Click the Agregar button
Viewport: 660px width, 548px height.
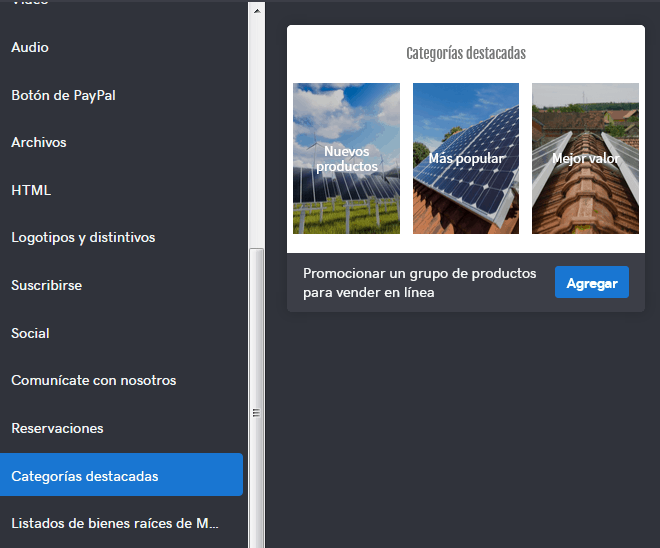click(592, 282)
